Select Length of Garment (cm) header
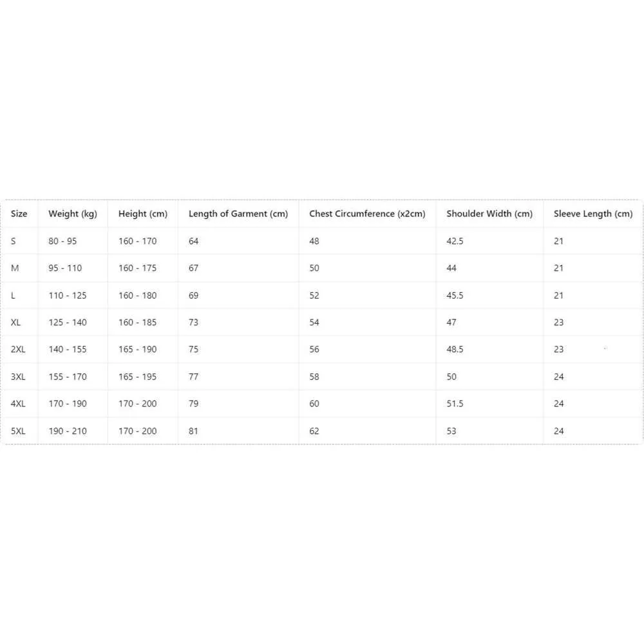The image size is (644, 644). [x=238, y=214]
